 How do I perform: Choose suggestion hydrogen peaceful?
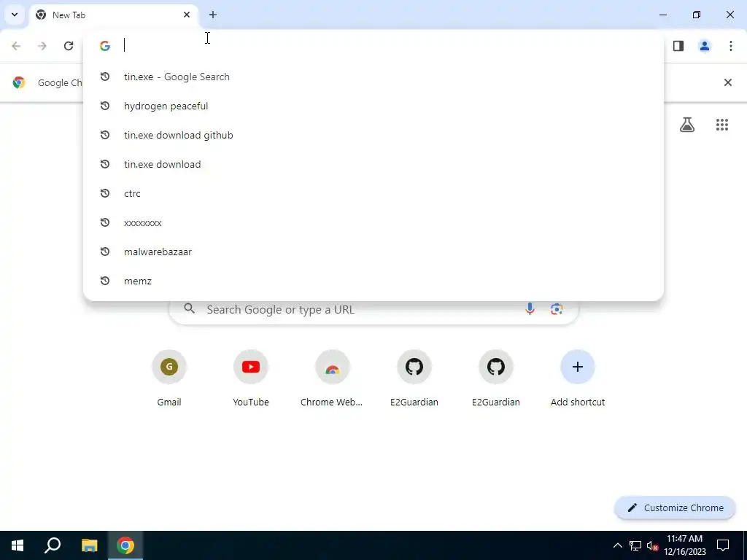click(x=373, y=106)
